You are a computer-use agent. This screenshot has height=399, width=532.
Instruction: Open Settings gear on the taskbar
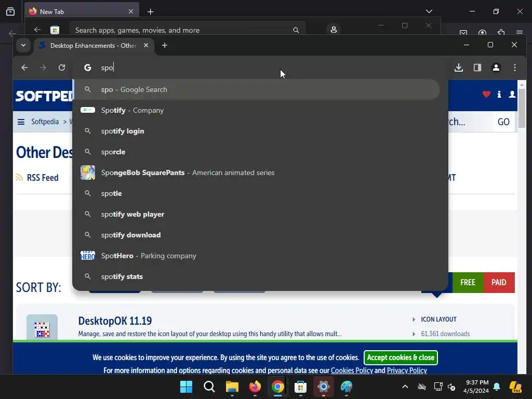tap(323, 387)
